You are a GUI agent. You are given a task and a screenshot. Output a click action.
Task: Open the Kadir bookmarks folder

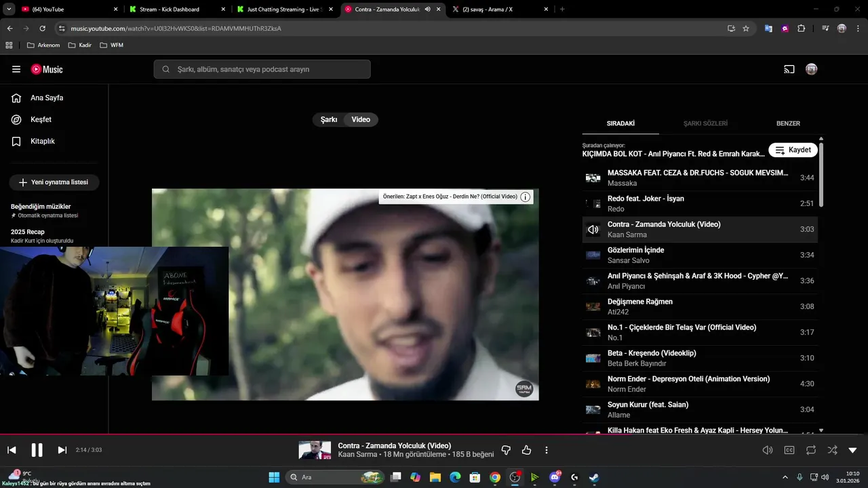pos(81,45)
